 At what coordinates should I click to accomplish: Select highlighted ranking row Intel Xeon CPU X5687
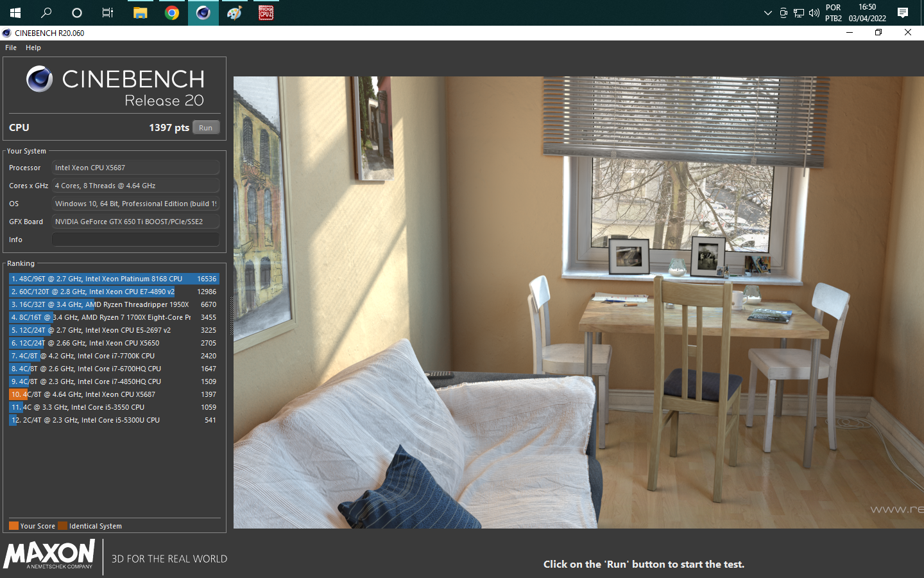(114, 394)
